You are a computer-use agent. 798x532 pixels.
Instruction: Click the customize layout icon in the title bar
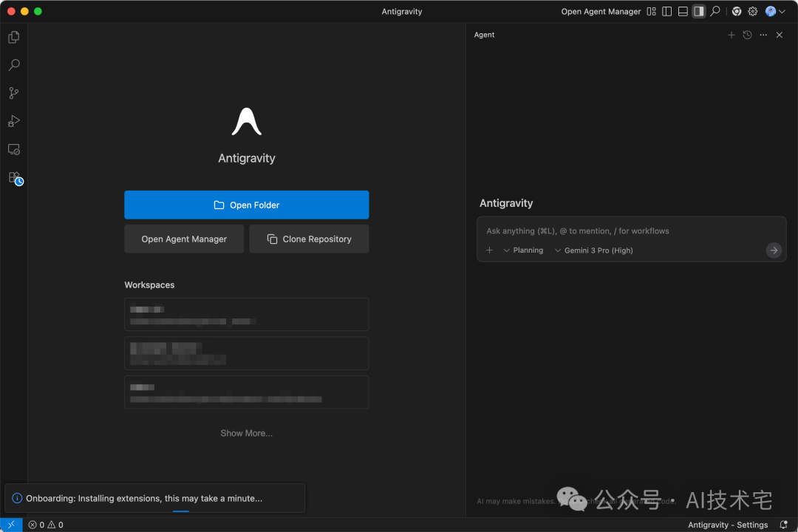click(x=651, y=11)
